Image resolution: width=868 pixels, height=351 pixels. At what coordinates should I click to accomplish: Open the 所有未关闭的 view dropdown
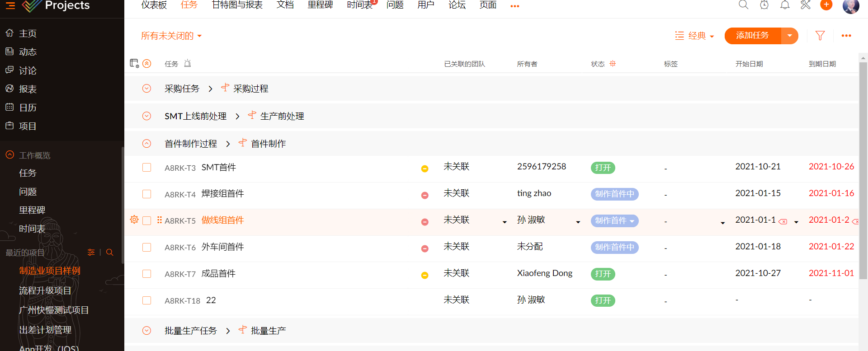pyautogui.click(x=171, y=36)
